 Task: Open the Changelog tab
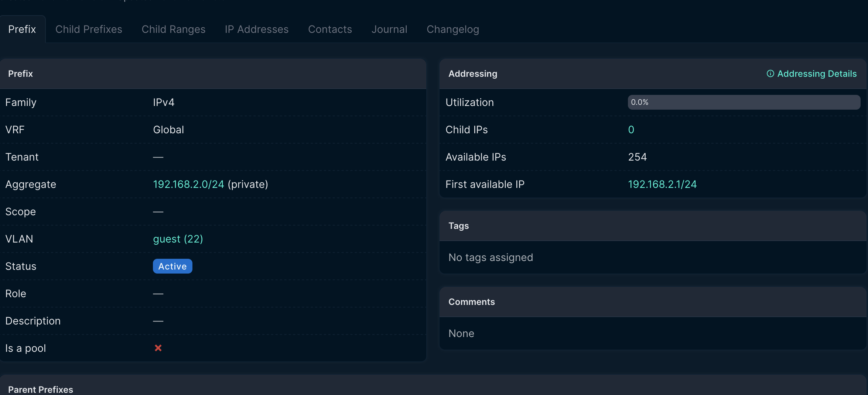point(452,30)
